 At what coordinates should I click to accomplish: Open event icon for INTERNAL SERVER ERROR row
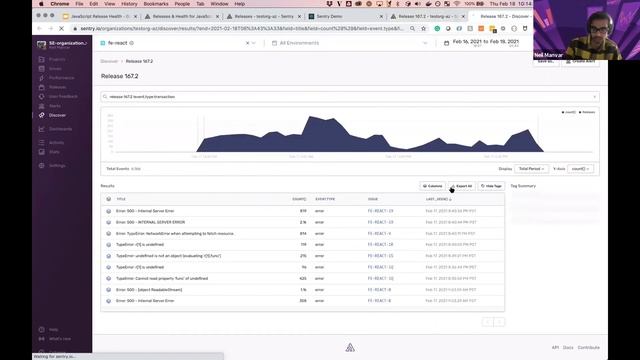click(109, 222)
